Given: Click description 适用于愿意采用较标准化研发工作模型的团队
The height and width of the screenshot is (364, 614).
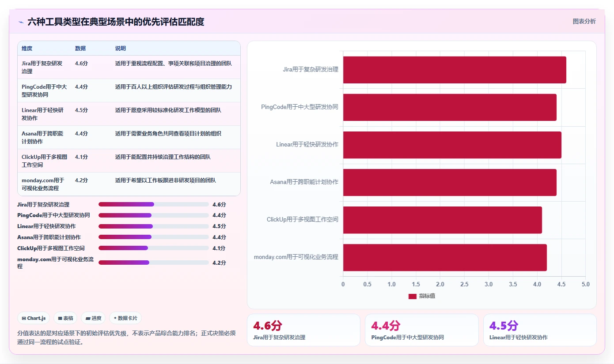Looking at the screenshot, I should [168, 110].
